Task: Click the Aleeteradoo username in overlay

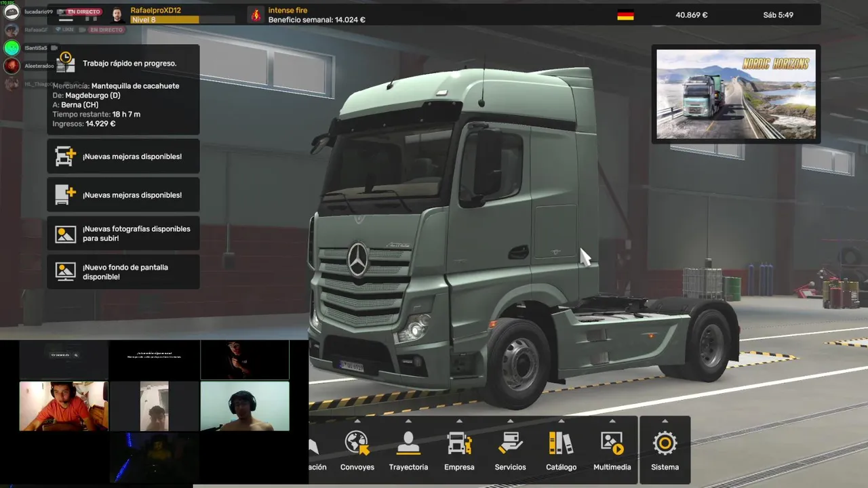Action: [39, 66]
